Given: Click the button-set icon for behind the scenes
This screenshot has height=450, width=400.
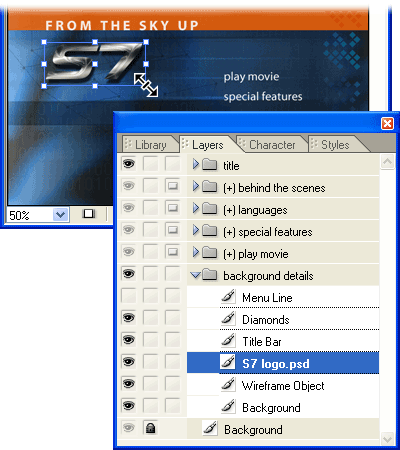Looking at the screenshot, I should point(172,186).
